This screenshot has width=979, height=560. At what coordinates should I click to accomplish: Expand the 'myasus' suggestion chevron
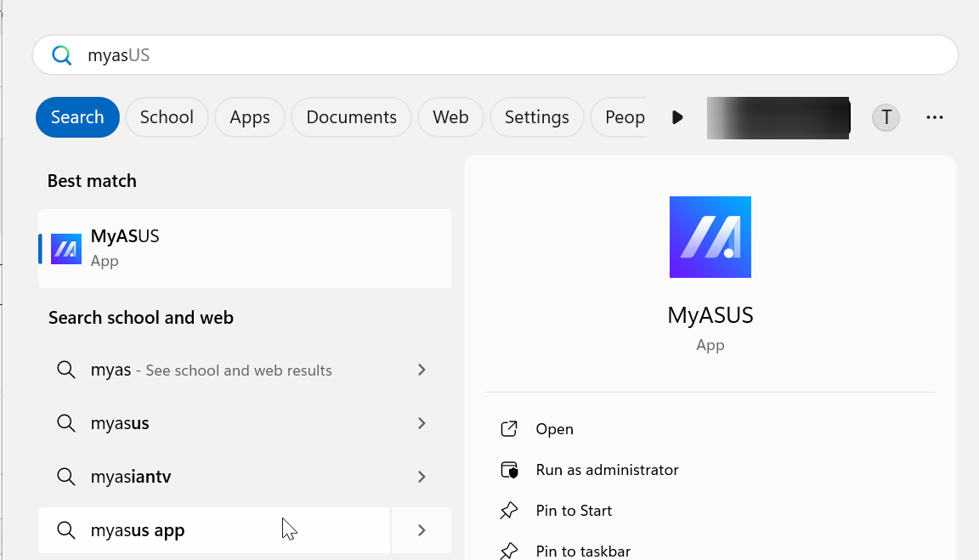click(x=422, y=423)
